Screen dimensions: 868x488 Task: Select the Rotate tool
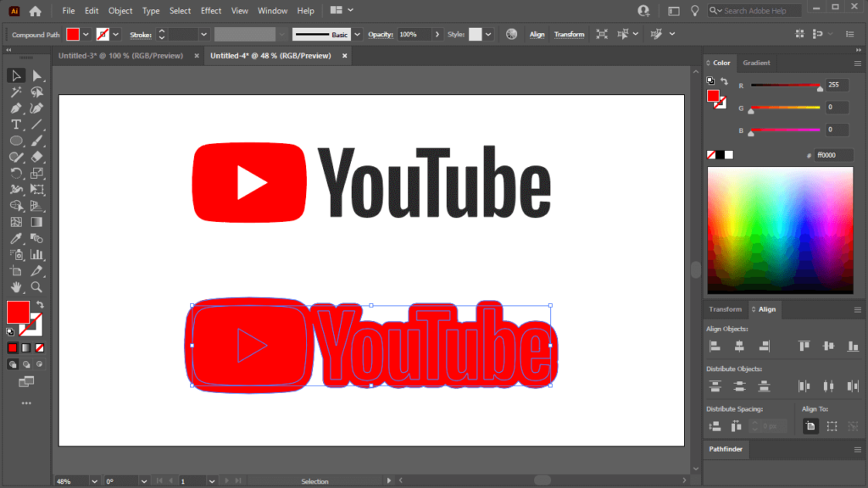point(15,173)
